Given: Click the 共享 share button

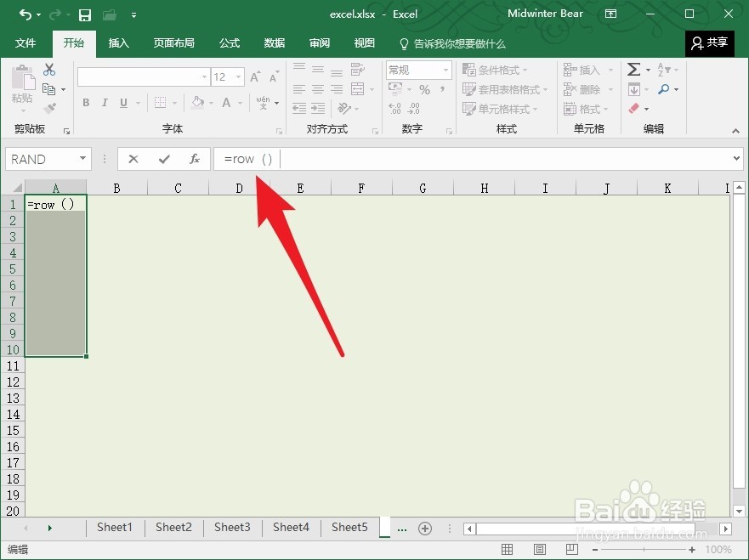Looking at the screenshot, I should (x=709, y=43).
